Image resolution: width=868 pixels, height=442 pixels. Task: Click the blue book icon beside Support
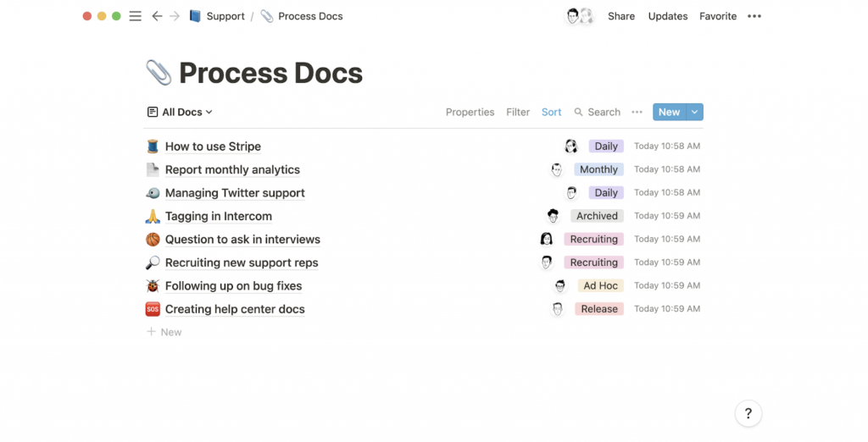[195, 16]
